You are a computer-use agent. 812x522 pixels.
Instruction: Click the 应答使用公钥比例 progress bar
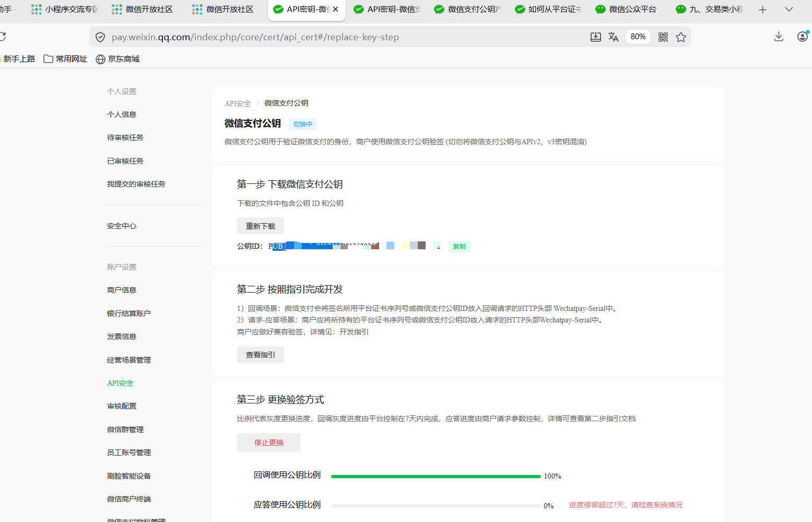pyautogui.click(x=436, y=506)
